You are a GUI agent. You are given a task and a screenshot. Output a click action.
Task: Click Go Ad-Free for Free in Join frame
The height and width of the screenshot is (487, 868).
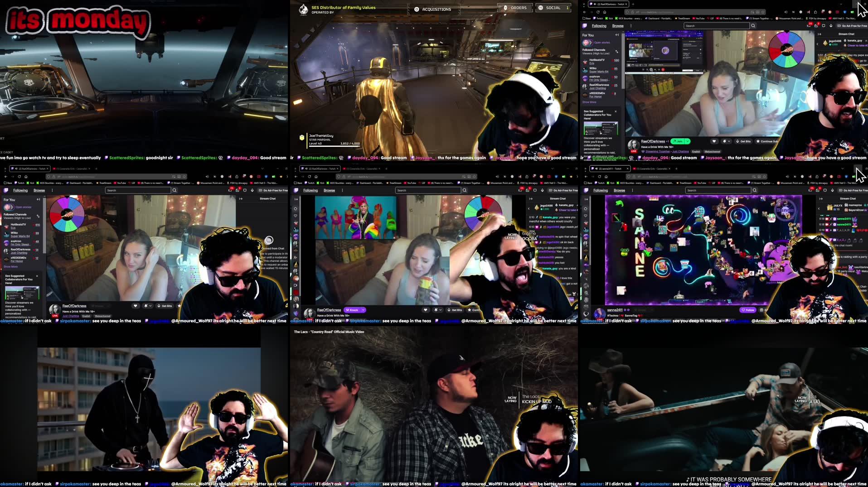(853, 26)
